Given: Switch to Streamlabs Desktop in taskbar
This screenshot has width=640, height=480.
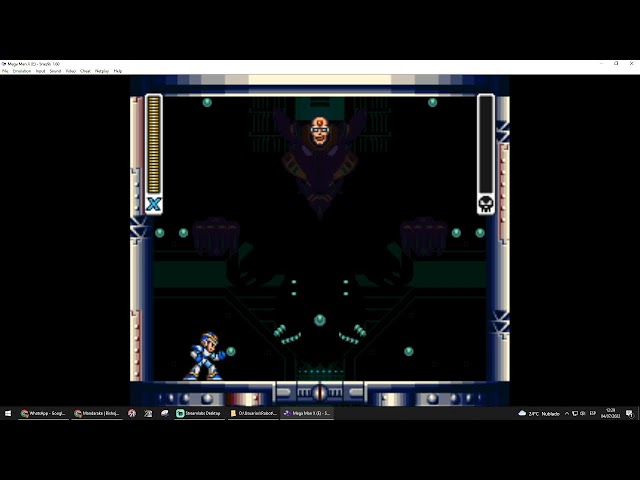Looking at the screenshot, I should click(x=199, y=413).
